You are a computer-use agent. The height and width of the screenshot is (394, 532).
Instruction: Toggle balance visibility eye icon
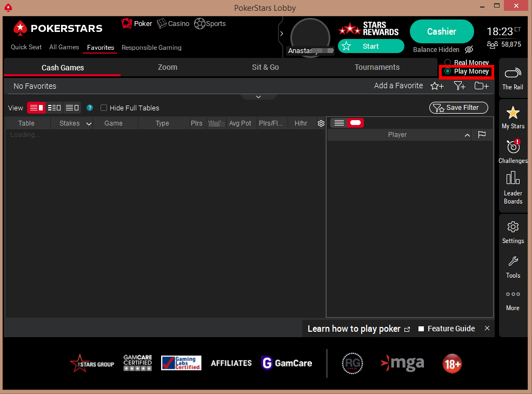pyautogui.click(x=469, y=50)
